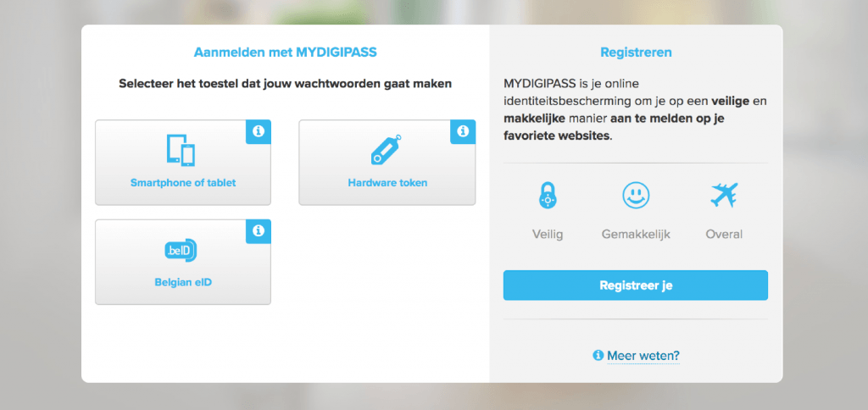Click the Registreren heading
The height and width of the screenshot is (410, 868).
click(636, 53)
